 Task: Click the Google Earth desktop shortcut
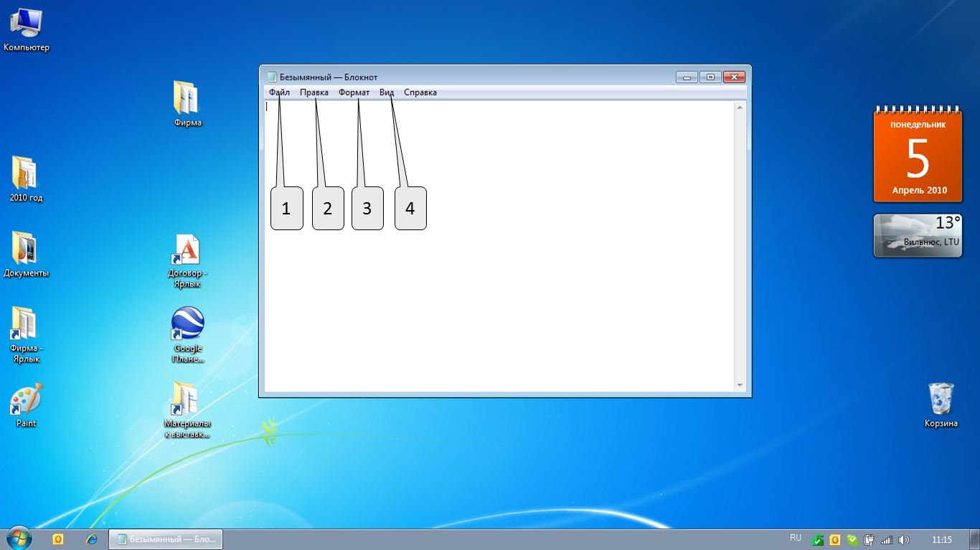click(x=187, y=324)
